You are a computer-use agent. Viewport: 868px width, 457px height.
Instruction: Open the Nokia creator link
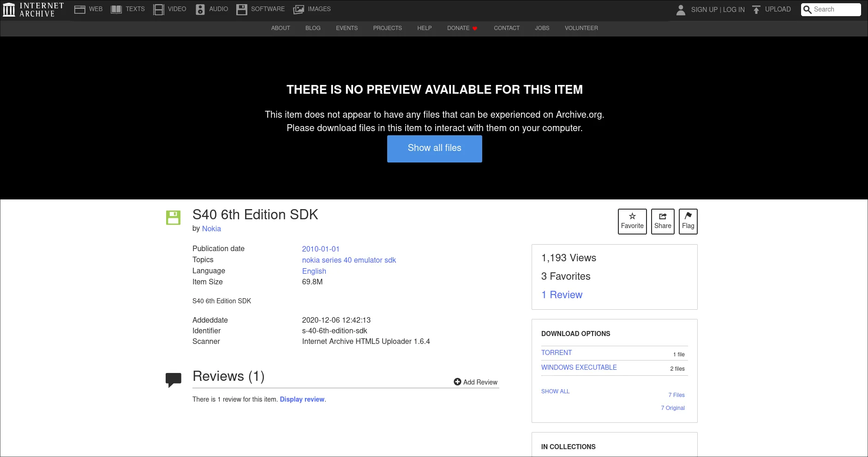(211, 229)
